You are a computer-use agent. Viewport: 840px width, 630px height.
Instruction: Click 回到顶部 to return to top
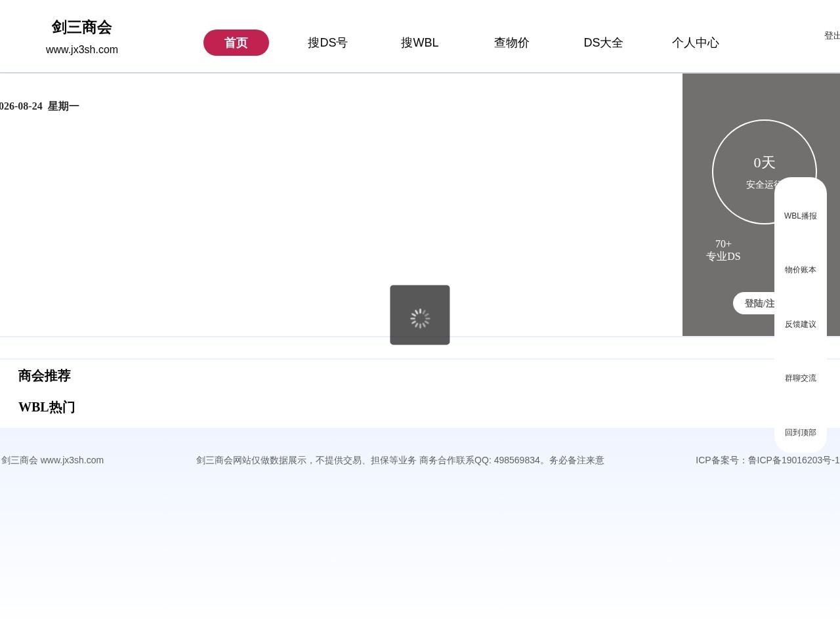click(801, 432)
